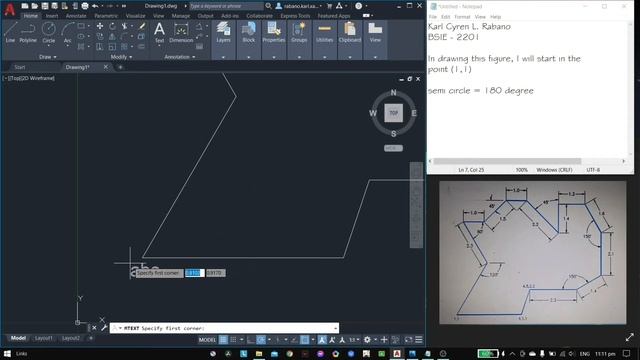This screenshot has width=640, height=360.
Task: Open the object snap settings dropdown arrow
Action: click(313, 340)
